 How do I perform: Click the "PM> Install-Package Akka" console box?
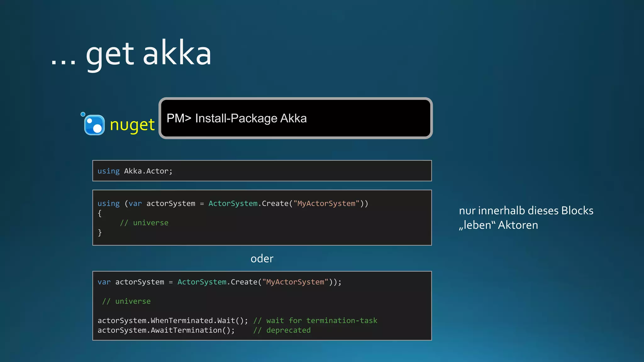(296, 118)
